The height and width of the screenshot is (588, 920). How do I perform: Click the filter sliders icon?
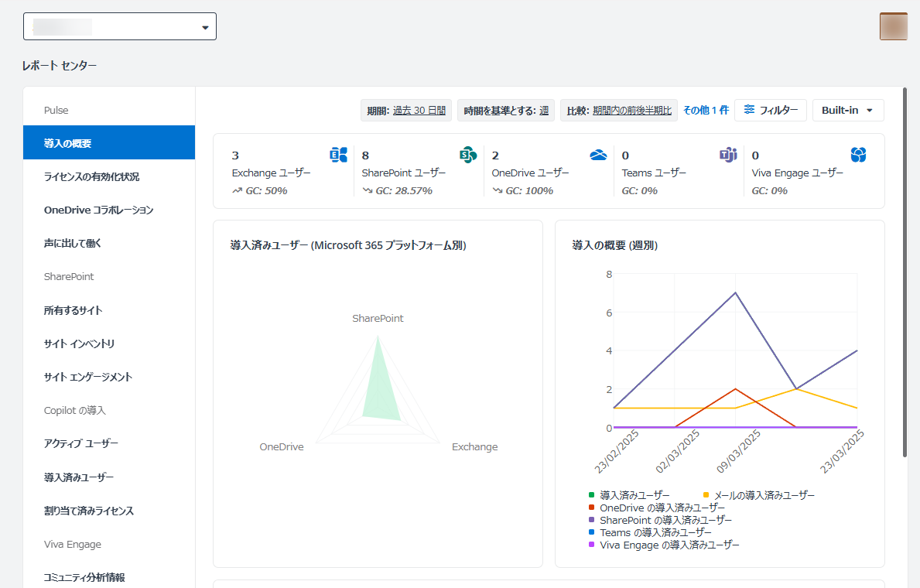tap(749, 110)
